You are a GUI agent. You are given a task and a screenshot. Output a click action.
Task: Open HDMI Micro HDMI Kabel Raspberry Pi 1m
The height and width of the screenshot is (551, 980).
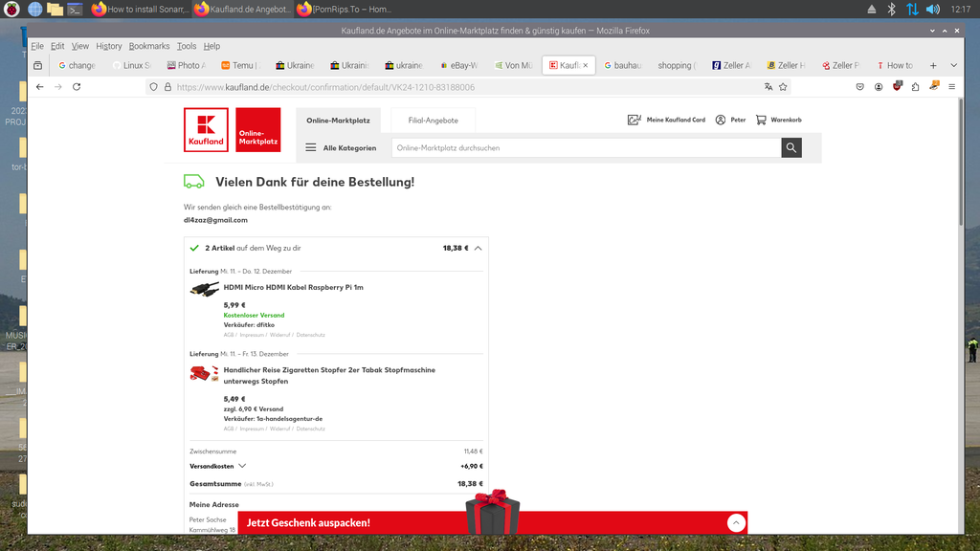point(293,287)
